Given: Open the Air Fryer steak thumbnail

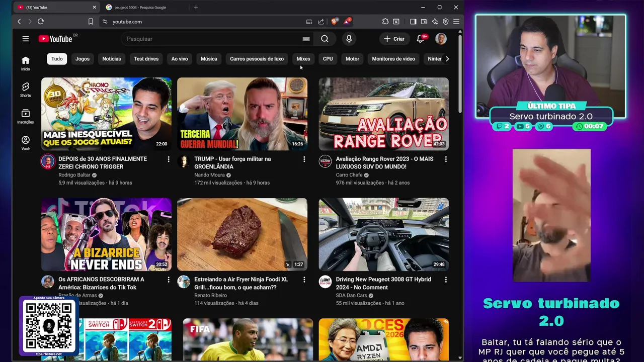Looking at the screenshot, I should [242, 234].
